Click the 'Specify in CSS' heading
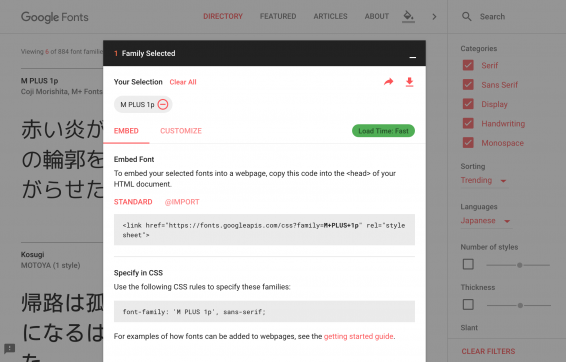 [x=138, y=273]
